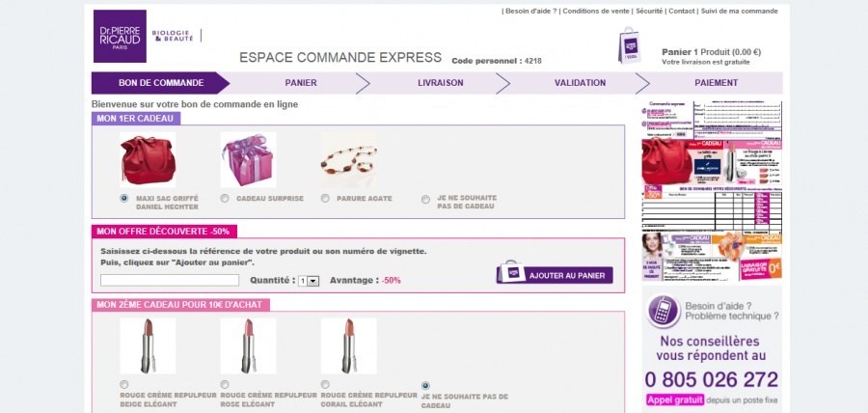Click the Dr. Pierre Ricaud logo
This screenshot has width=868, height=413.
tap(120, 37)
